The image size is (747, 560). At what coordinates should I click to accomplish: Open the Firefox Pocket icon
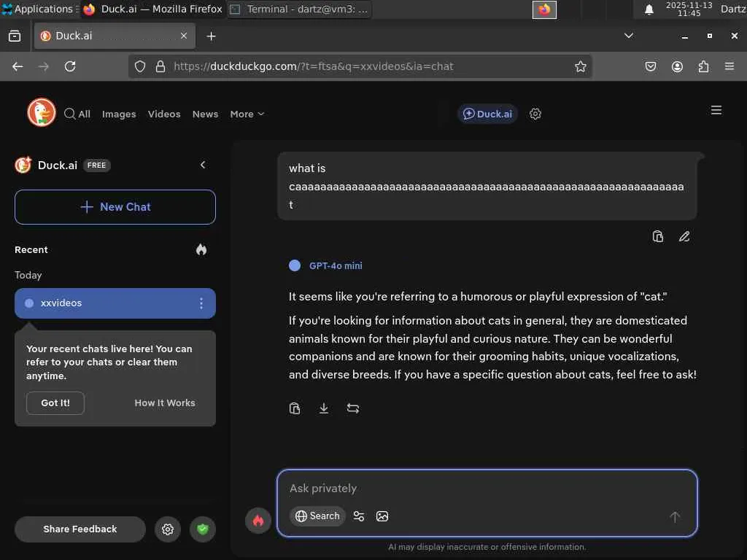[650, 66]
